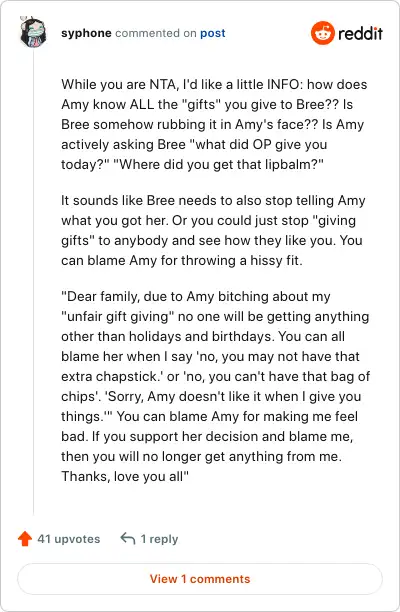
Task: Click the line "Where did you get that lipbalm?"
Action: tap(218, 164)
